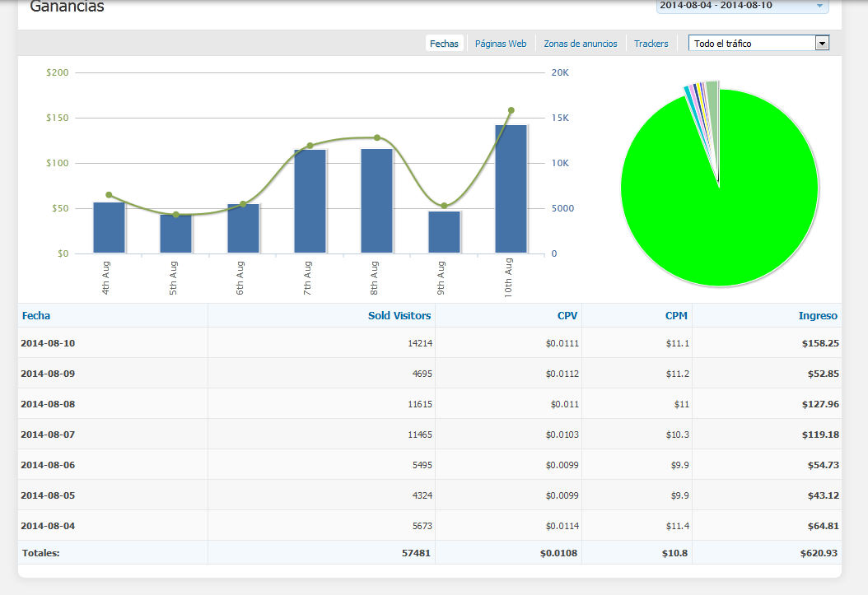Select the 7th Aug blue bar
Screen dimensions: 868x595
tap(310, 202)
